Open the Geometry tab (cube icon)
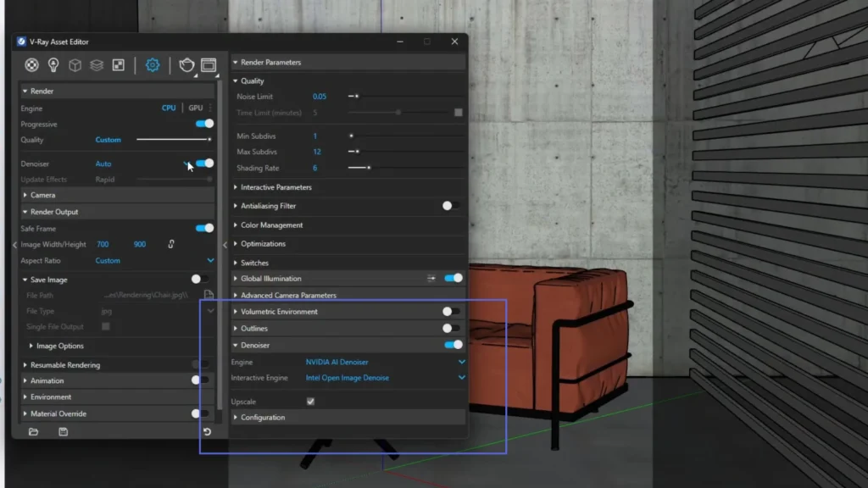This screenshot has height=488, width=868. tap(75, 65)
